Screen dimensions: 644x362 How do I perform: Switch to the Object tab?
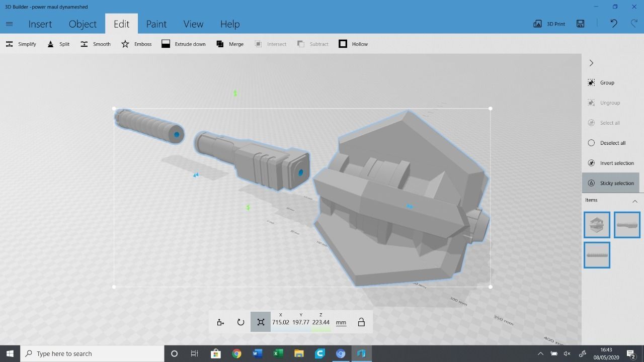click(x=83, y=24)
